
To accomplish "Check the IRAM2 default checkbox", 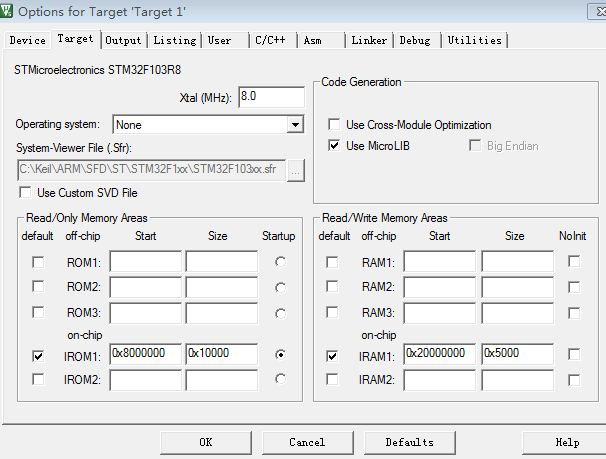I will pyautogui.click(x=332, y=379).
